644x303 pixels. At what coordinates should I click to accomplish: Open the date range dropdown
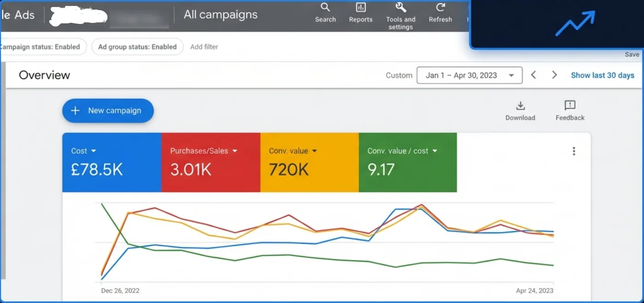click(x=470, y=76)
